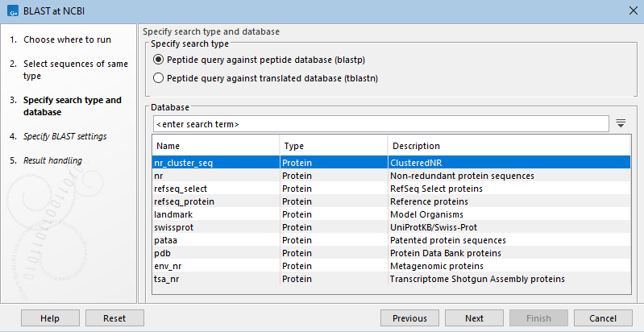Sort the database list by Name column
The height and width of the screenshot is (332, 644).
pos(215,146)
